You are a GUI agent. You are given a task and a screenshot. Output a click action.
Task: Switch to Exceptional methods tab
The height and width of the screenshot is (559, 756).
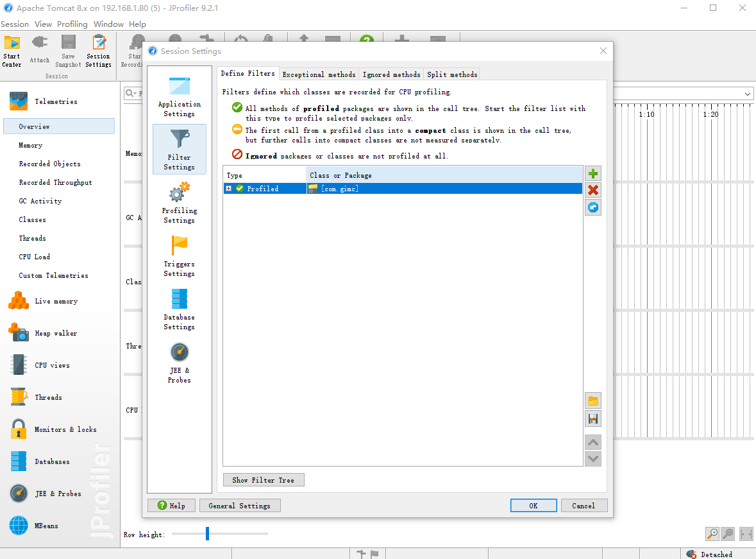[319, 74]
